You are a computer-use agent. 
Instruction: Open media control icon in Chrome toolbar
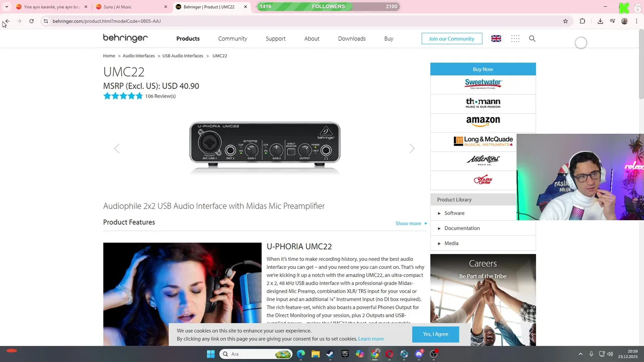pos(612,21)
